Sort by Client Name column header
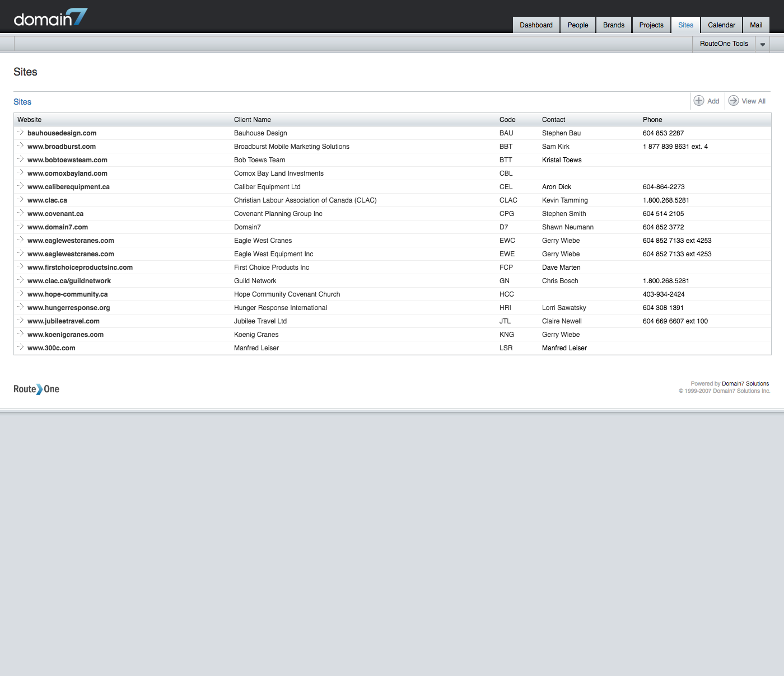Viewport: 784px width, 676px height. tap(253, 120)
